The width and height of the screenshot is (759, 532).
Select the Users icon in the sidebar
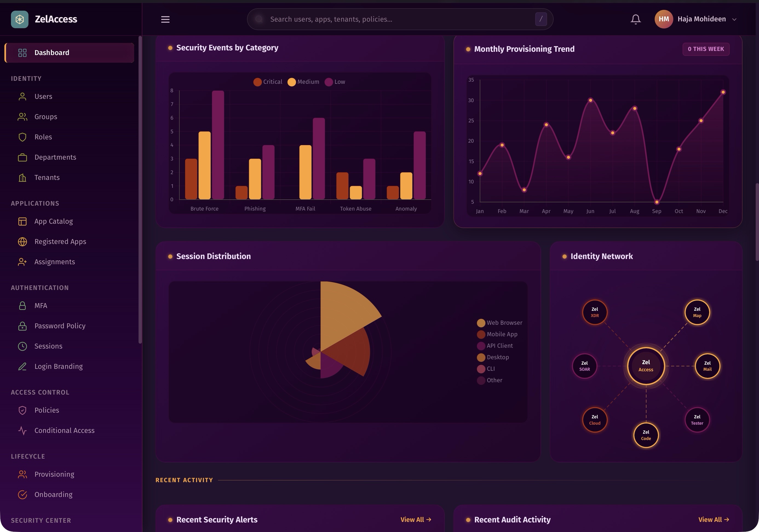(22, 96)
